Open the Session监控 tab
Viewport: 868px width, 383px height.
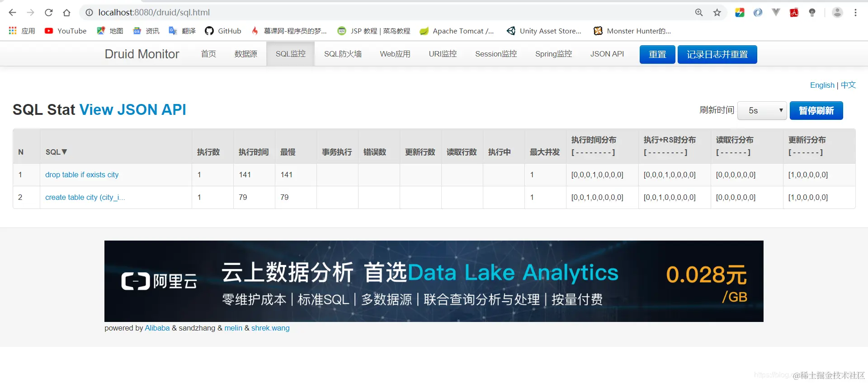(496, 54)
